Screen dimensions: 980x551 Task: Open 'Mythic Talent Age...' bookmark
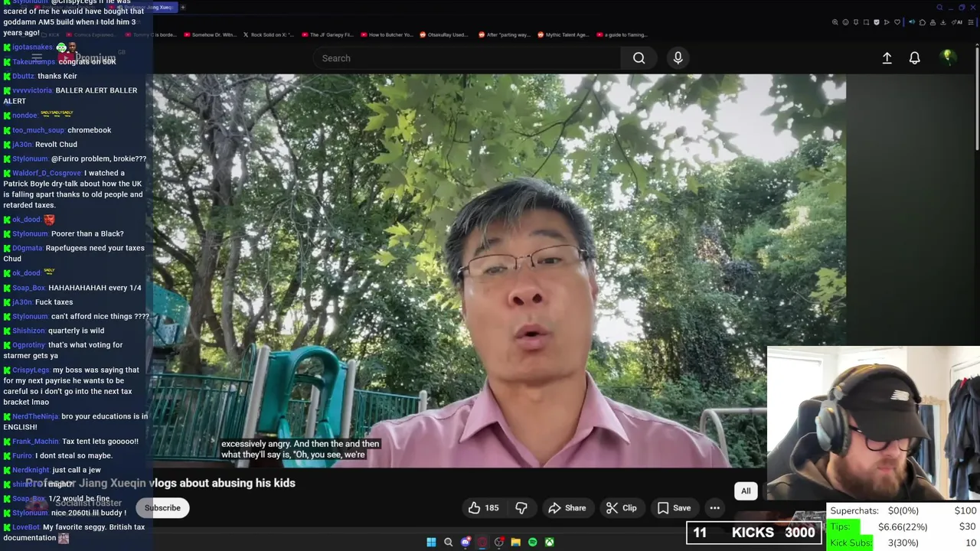(x=563, y=34)
